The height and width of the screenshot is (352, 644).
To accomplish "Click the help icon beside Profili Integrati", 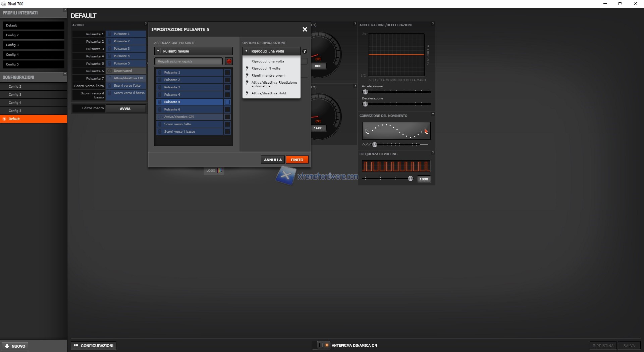I will click(65, 10).
